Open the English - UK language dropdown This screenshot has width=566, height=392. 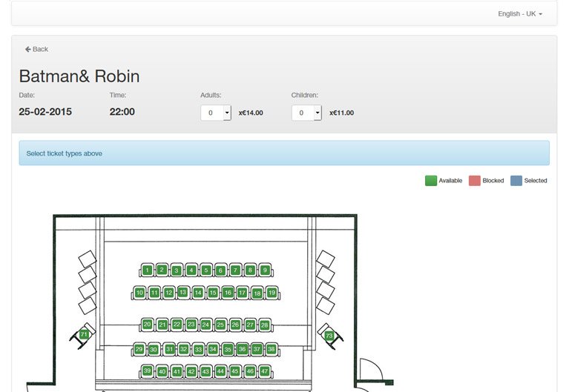point(520,13)
